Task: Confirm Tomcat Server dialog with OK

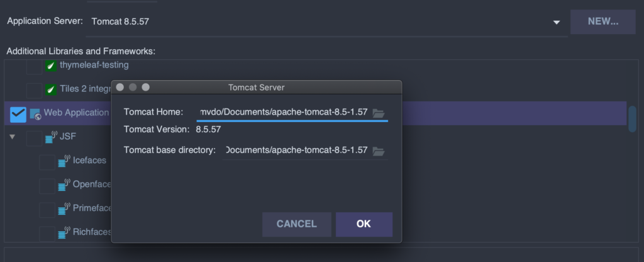Action: tap(364, 224)
